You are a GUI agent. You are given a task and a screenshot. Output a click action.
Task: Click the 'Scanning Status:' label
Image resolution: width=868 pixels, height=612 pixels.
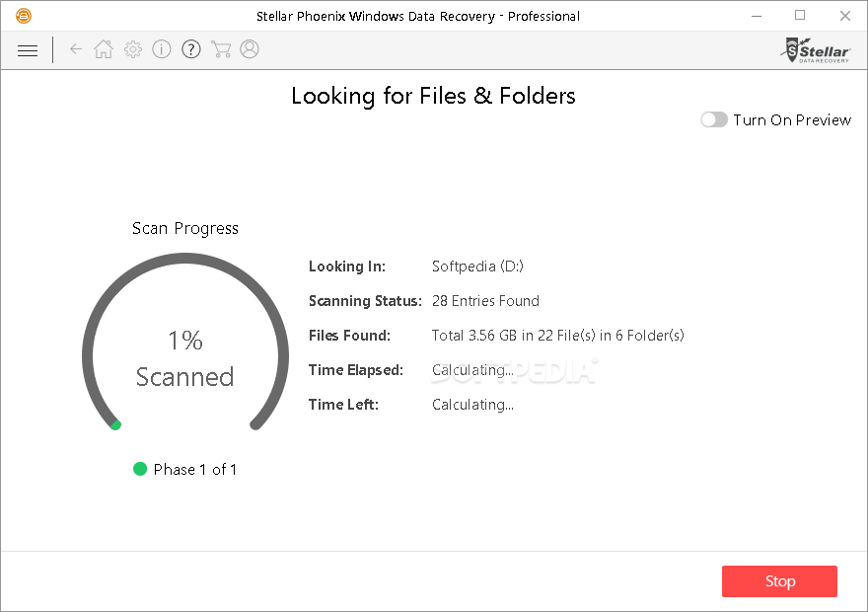tap(365, 301)
